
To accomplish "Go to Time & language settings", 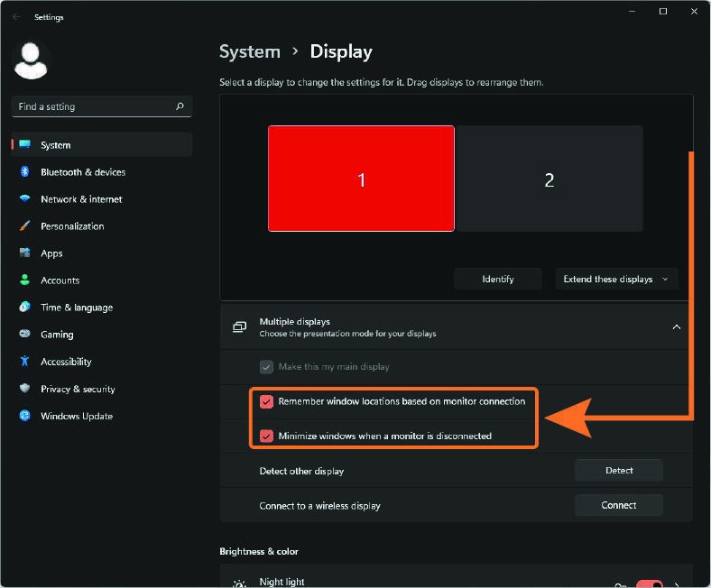I will coord(77,308).
